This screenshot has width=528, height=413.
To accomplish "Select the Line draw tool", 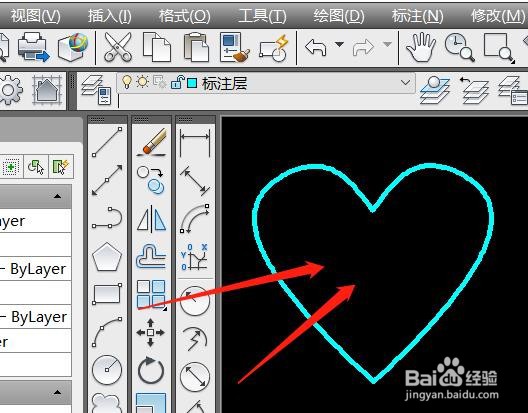I will click(x=107, y=142).
